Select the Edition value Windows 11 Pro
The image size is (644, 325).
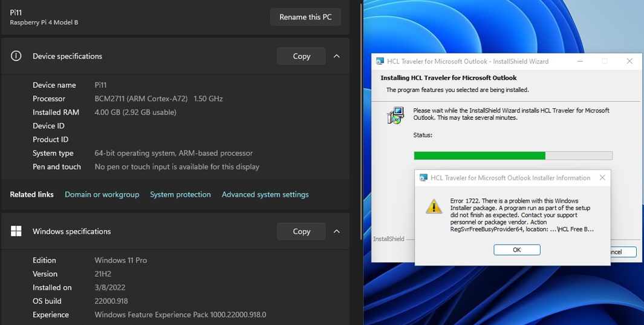[x=121, y=260]
